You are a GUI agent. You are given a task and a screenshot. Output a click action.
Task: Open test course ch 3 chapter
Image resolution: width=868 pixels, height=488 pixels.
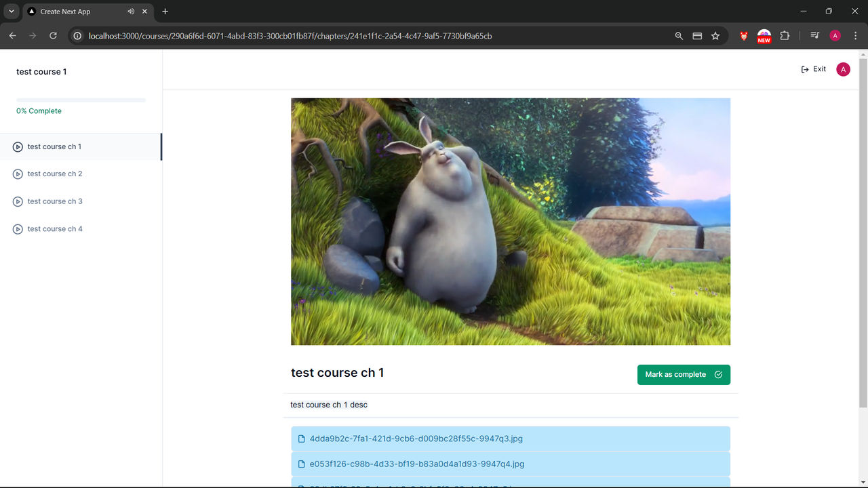pos(81,201)
